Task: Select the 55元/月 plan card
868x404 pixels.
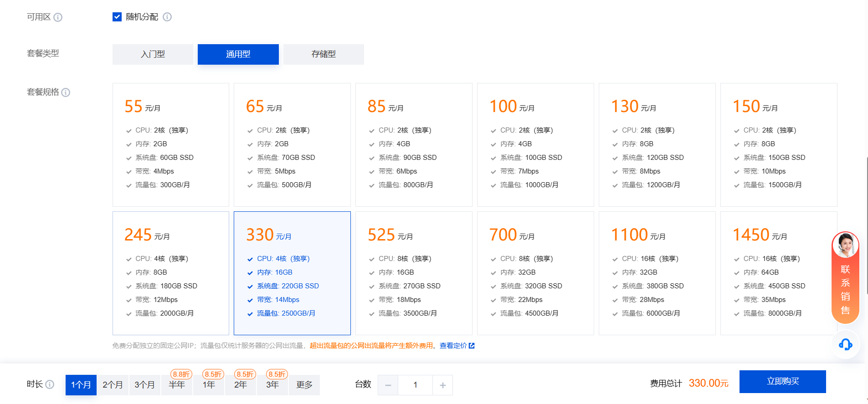Action: pyautogui.click(x=171, y=144)
